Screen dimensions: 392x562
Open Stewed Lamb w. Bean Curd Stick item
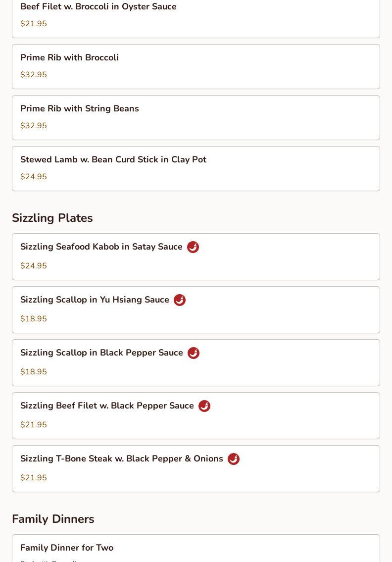113,159
